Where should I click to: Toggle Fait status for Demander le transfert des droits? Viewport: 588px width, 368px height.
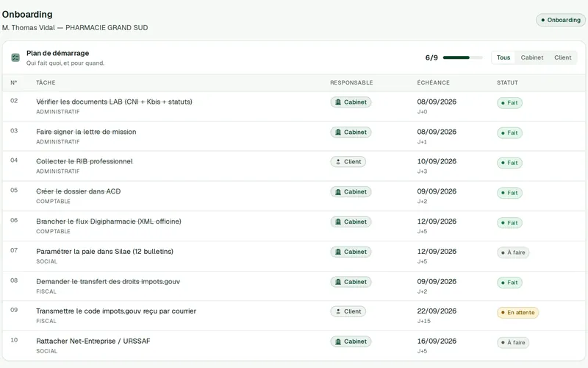point(509,283)
